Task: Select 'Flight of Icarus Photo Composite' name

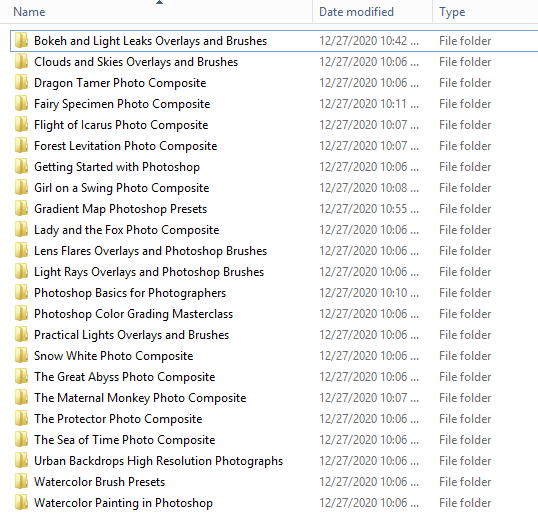Action: pos(121,125)
